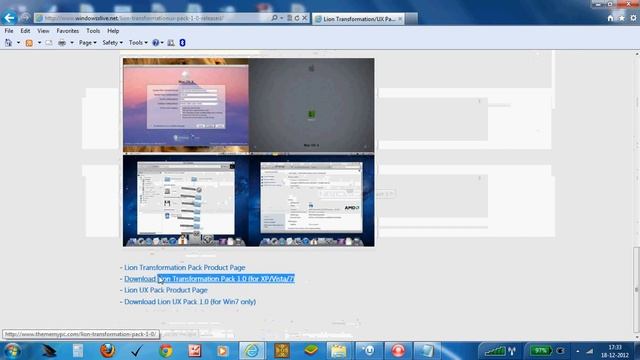
Task: Open the Page dropdown in command bar
Action: (88, 42)
